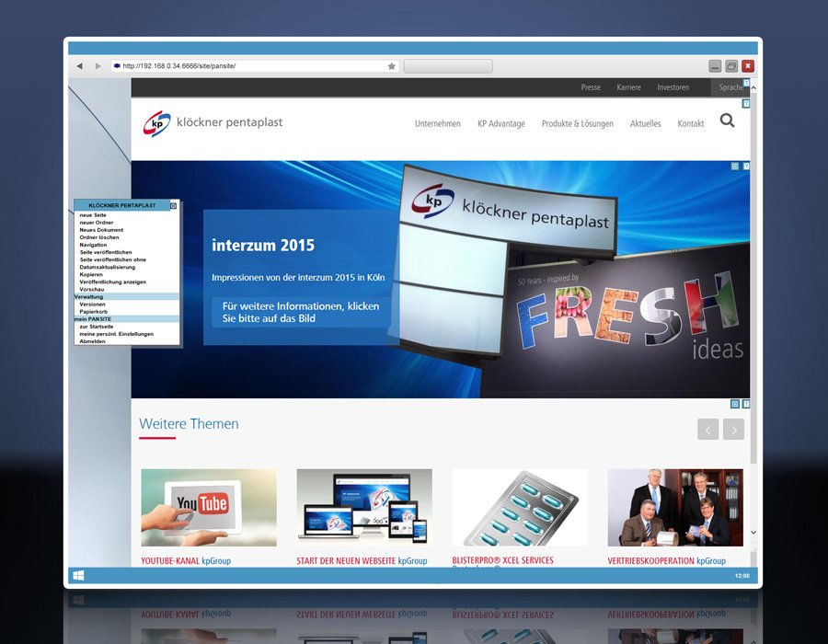Open BLISTERPRO® XCEL SERVICES link
This screenshot has height=644, width=828.
[502, 560]
